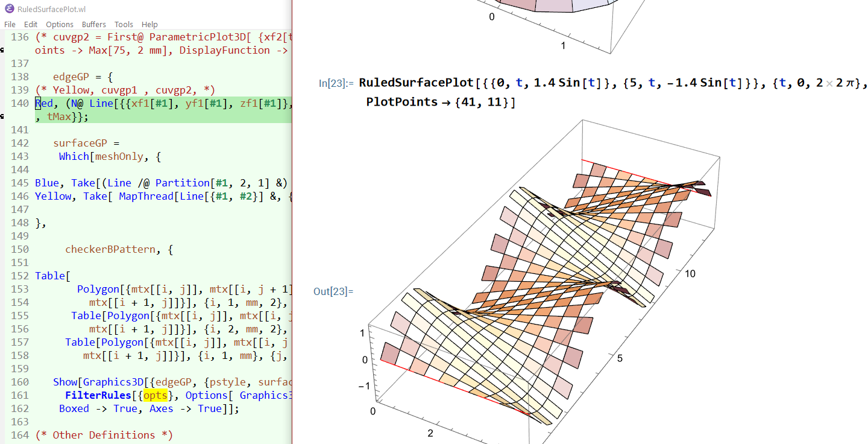Click 'Show[Graphics3D' on line 160

click(x=98, y=382)
